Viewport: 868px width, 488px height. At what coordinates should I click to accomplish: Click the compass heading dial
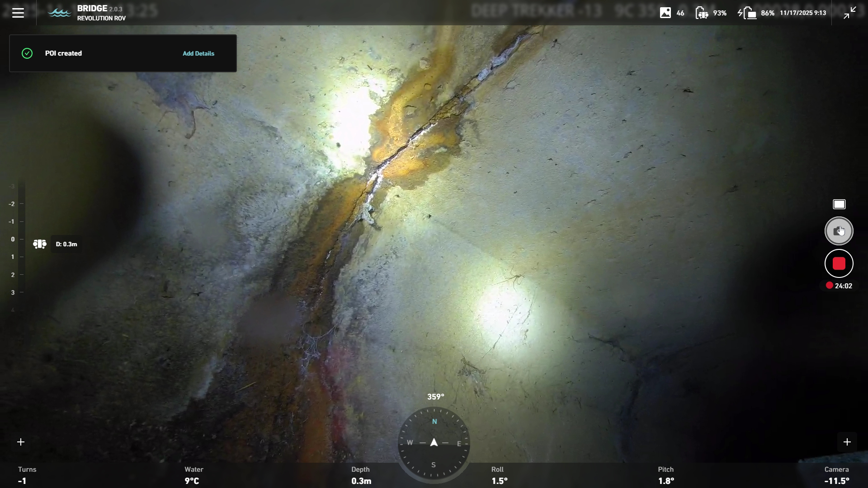tap(434, 443)
